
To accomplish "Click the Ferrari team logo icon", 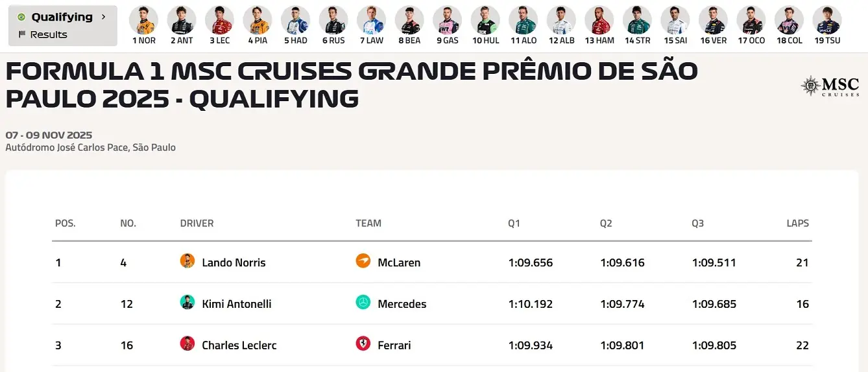I will coord(363,343).
